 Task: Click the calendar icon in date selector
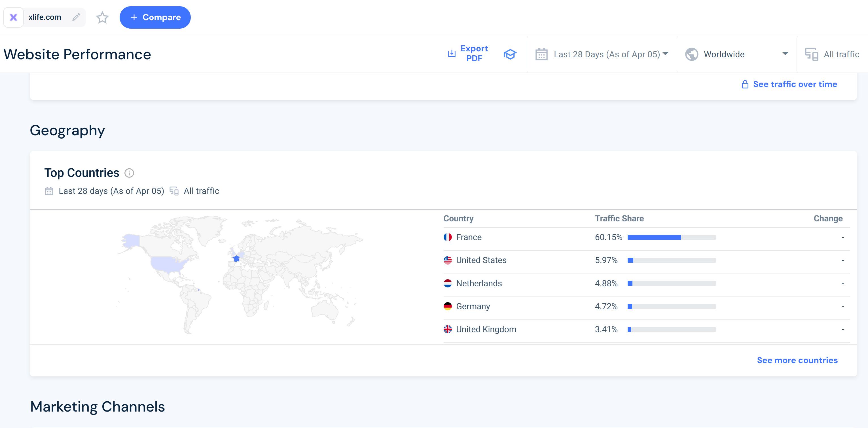[541, 54]
